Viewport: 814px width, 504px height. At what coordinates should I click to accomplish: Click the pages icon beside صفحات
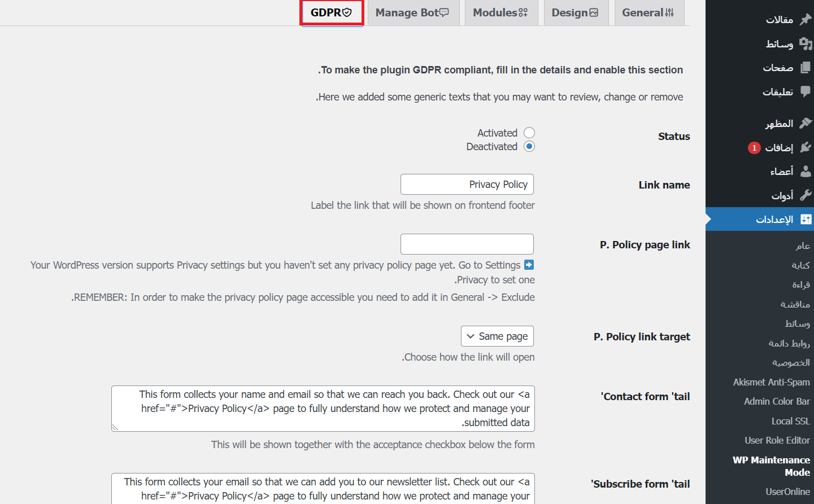[806, 68]
